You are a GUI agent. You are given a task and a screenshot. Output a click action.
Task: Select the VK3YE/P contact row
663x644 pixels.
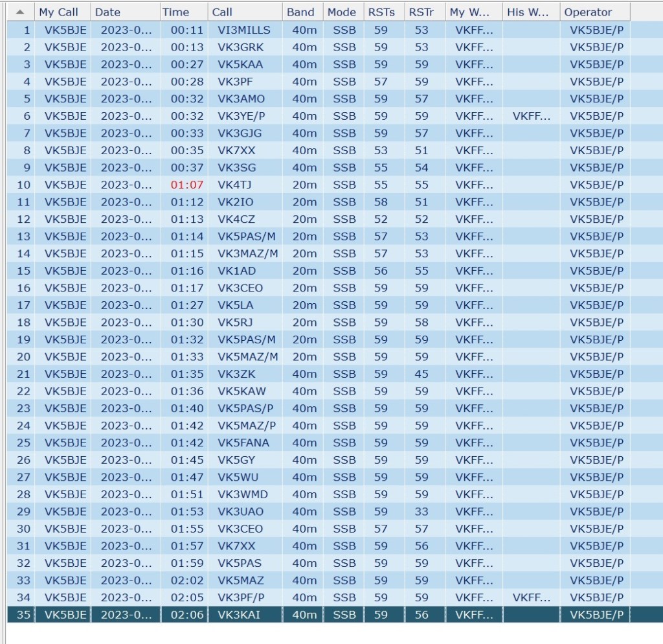coord(240,116)
